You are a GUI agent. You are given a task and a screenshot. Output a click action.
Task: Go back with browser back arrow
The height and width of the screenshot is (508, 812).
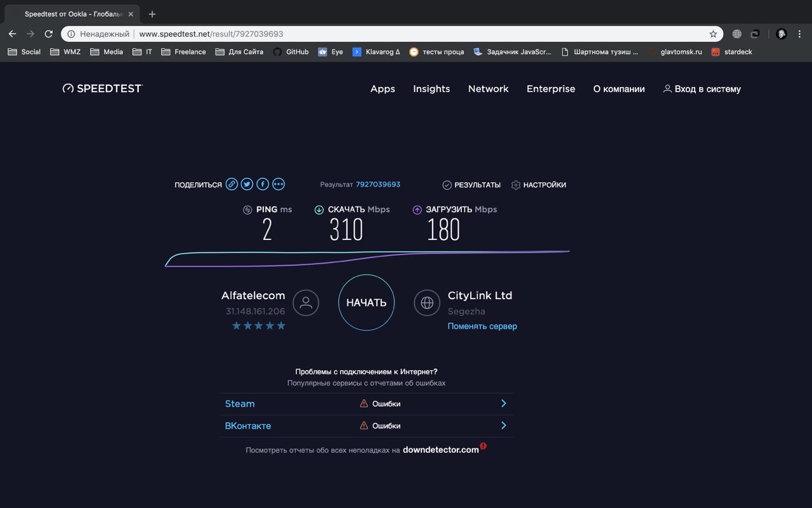[12, 34]
